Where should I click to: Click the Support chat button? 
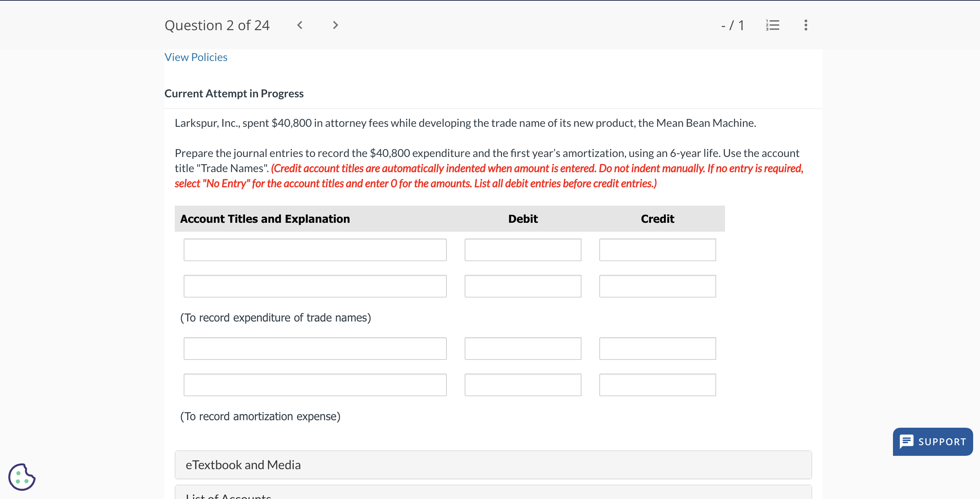click(932, 441)
